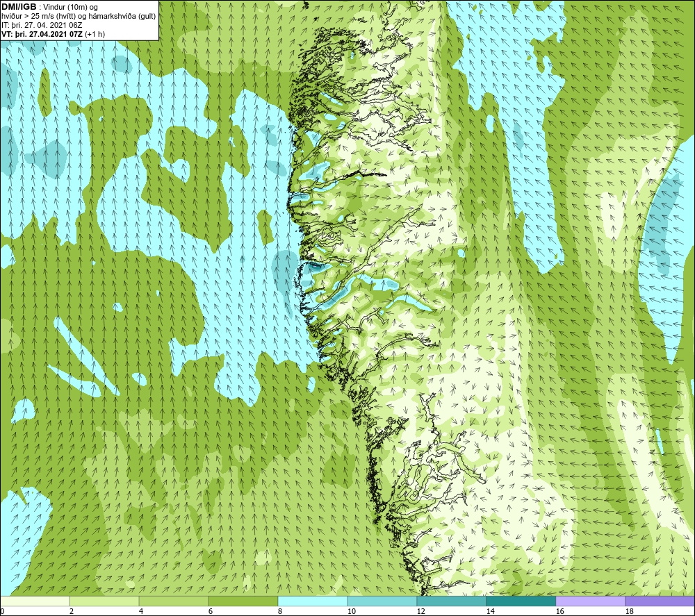Click the DMI/IGB title text
This screenshot has width=695, height=616.
(x=19, y=7)
